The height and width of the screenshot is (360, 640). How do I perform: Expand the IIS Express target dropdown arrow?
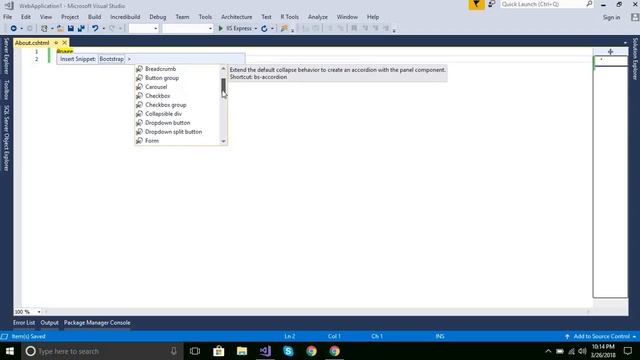point(256,29)
